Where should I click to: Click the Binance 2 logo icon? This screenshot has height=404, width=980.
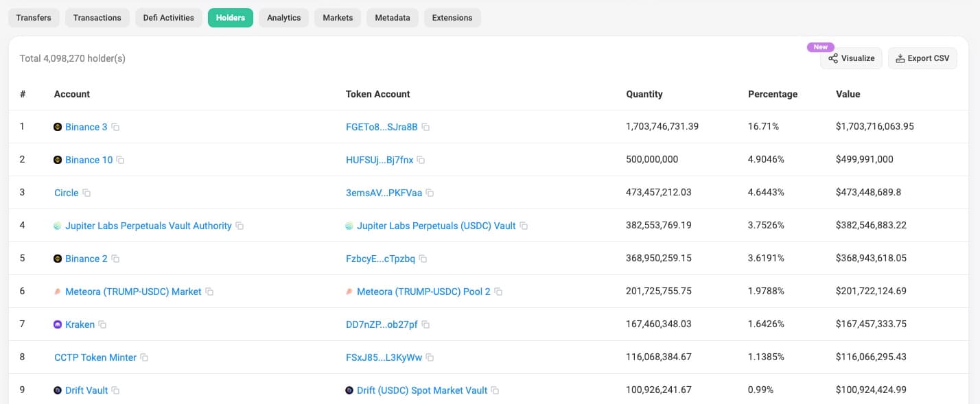[x=58, y=259]
